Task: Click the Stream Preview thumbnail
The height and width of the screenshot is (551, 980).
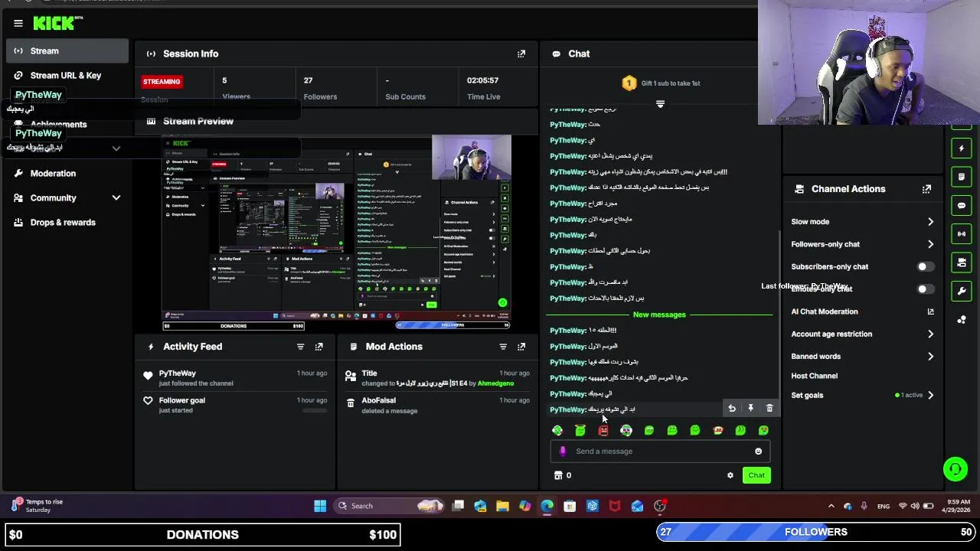Action: (x=337, y=233)
